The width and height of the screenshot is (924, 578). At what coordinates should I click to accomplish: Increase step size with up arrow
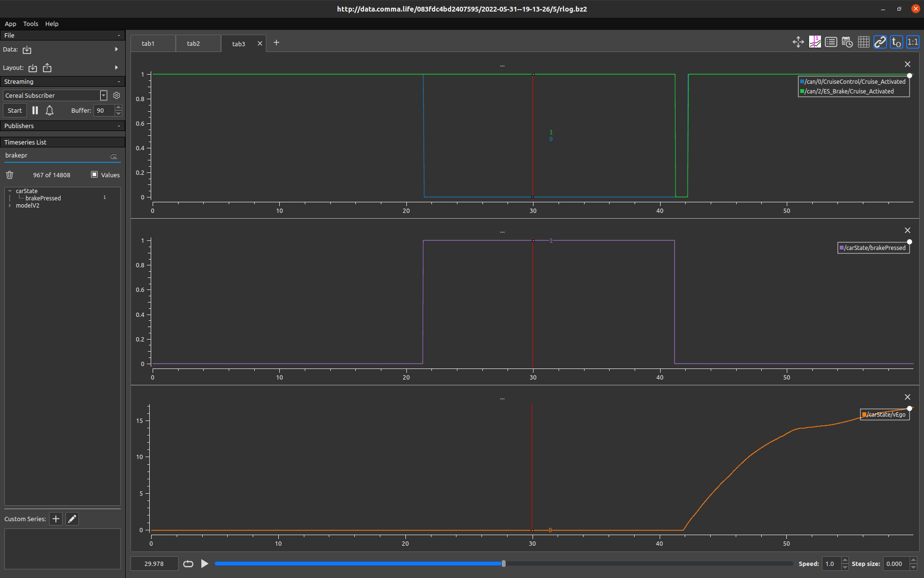(913, 560)
